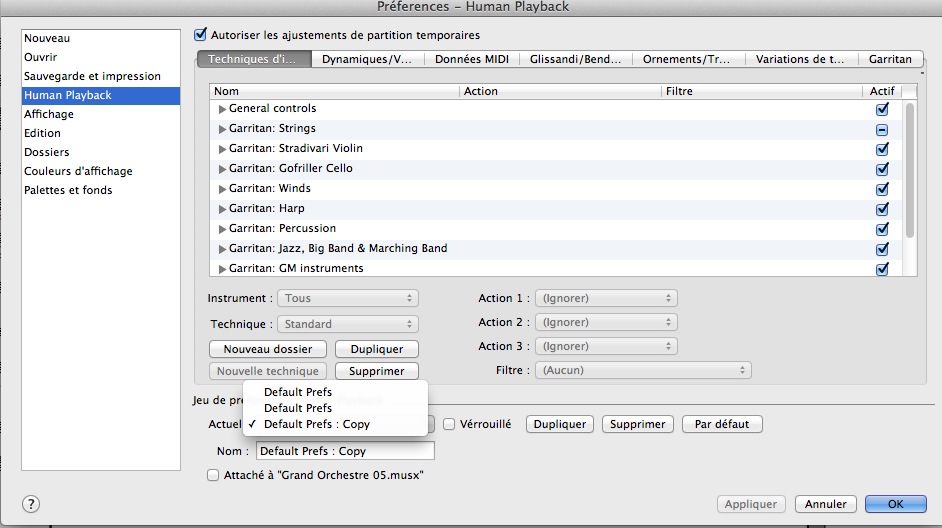This screenshot has height=528, width=942.
Task: Check Attaché à Grand Orchestre 05.musx
Action: coord(212,476)
